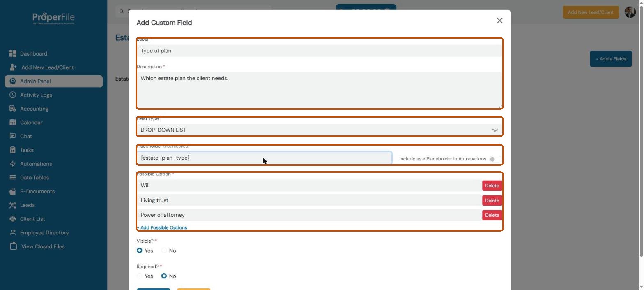Image resolution: width=644 pixels, height=290 pixels.
Task: Click the top Add New Lead/Client button
Action: (x=591, y=12)
